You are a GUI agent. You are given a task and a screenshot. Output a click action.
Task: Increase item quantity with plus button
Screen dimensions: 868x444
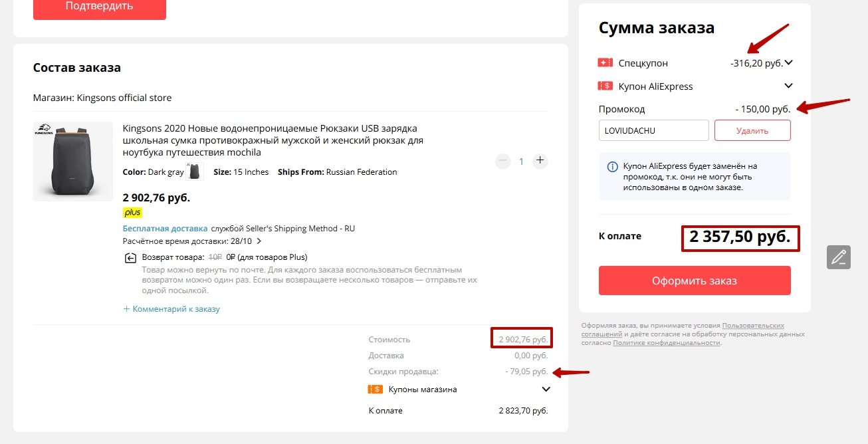540,161
